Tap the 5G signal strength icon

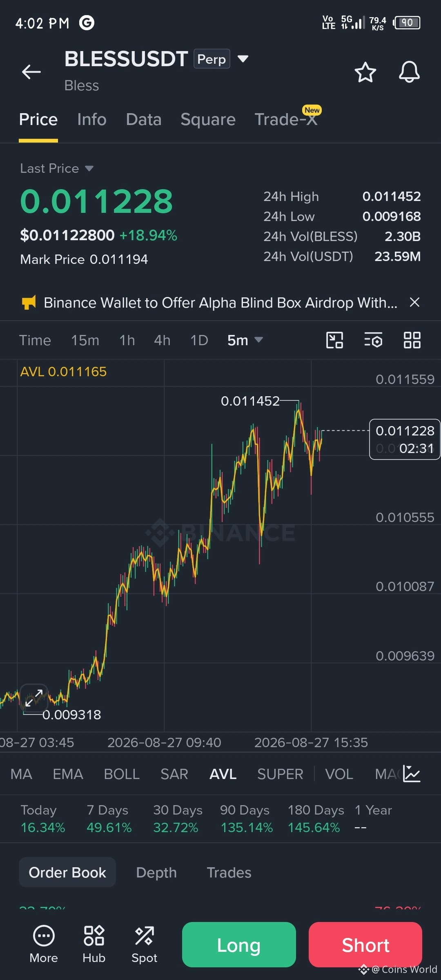(353, 22)
